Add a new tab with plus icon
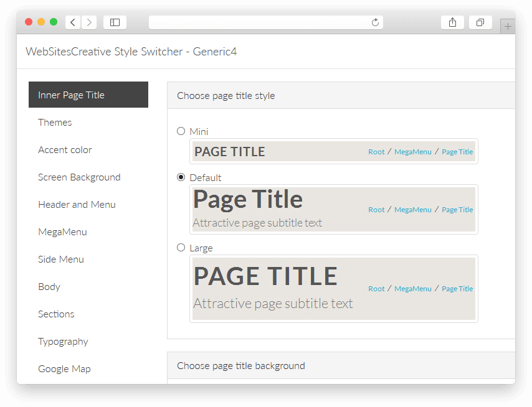This screenshot has width=532, height=407. coord(508,26)
